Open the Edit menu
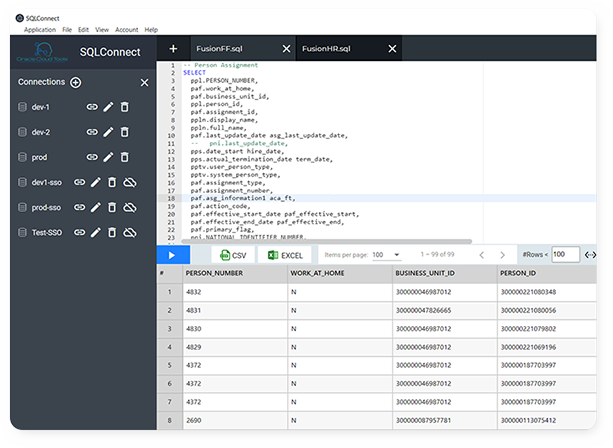The height and width of the screenshot is (448, 613). coord(83,30)
